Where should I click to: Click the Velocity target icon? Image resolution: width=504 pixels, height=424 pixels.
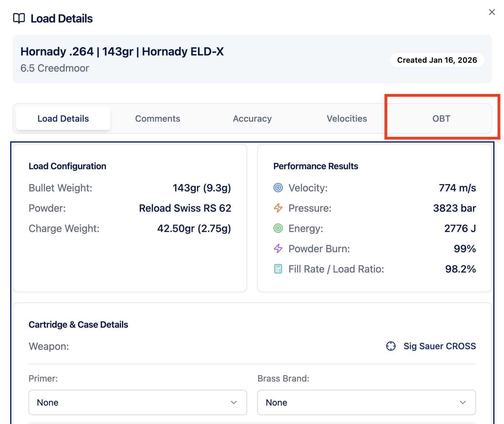point(278,188)
